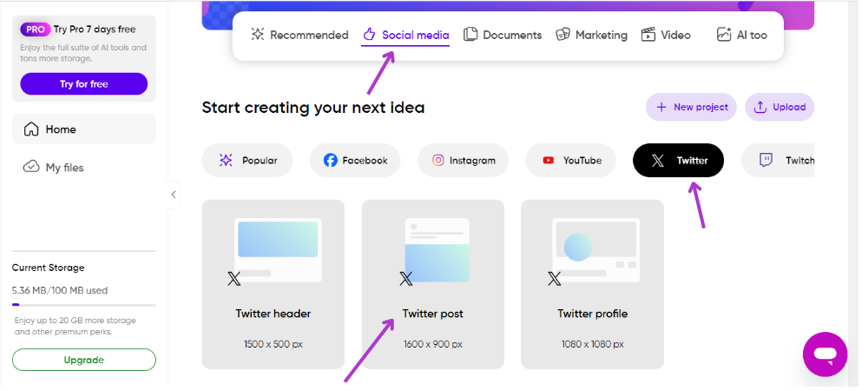The image size is (868, 391).
Task: Open the AI tools tab
Action: coord(742,35)
